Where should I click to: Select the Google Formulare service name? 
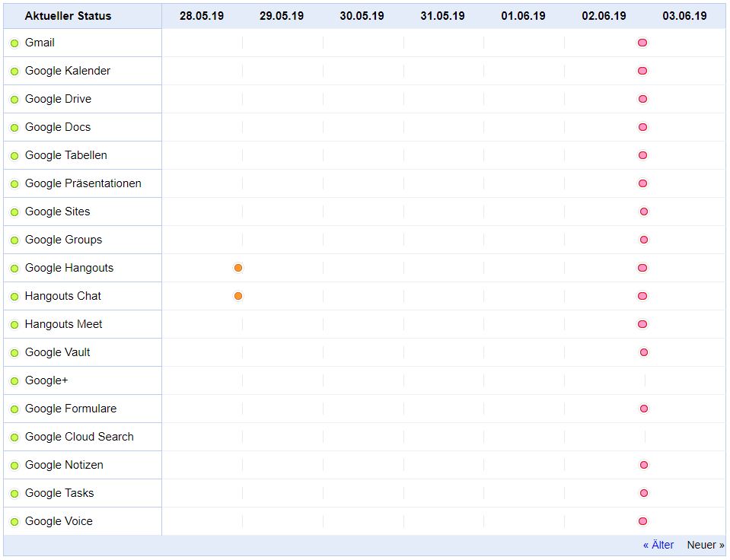pyautogui.click(x=71, y=409)
